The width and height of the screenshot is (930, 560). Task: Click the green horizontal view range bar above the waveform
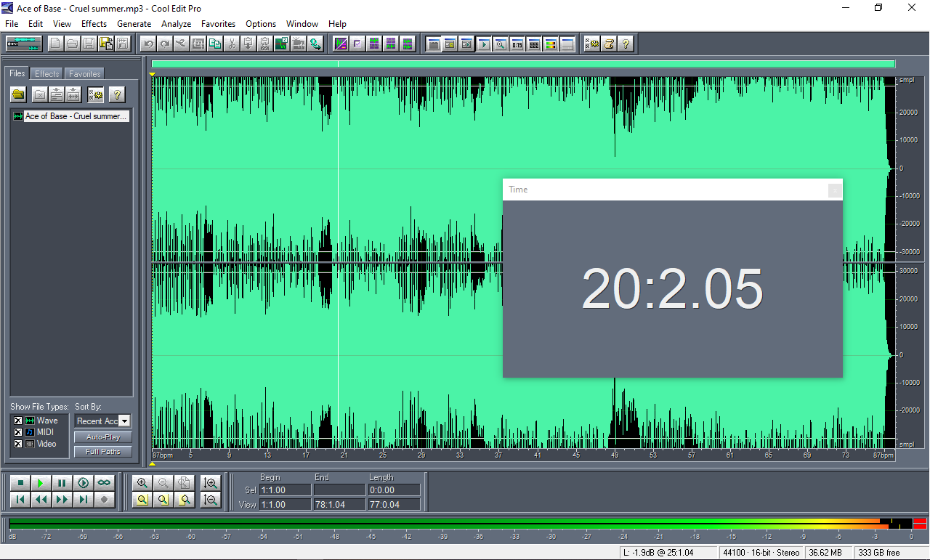click(523, 64)
